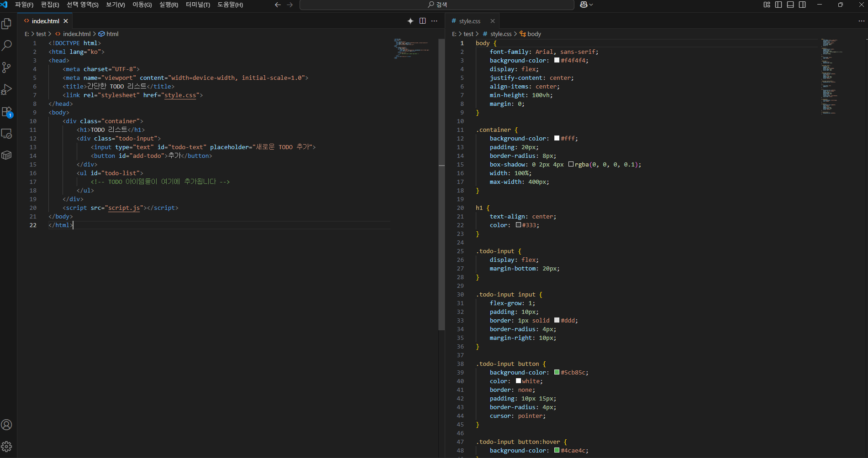This screenshot has height=458, width=868.
Task: Open more actions menu for index.html editor
Action: [x=434, y=21]
